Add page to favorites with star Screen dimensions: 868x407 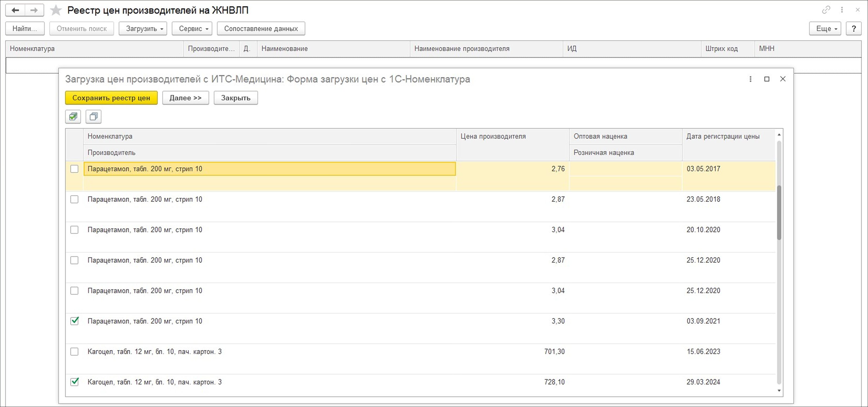click(x=56, y=11)
